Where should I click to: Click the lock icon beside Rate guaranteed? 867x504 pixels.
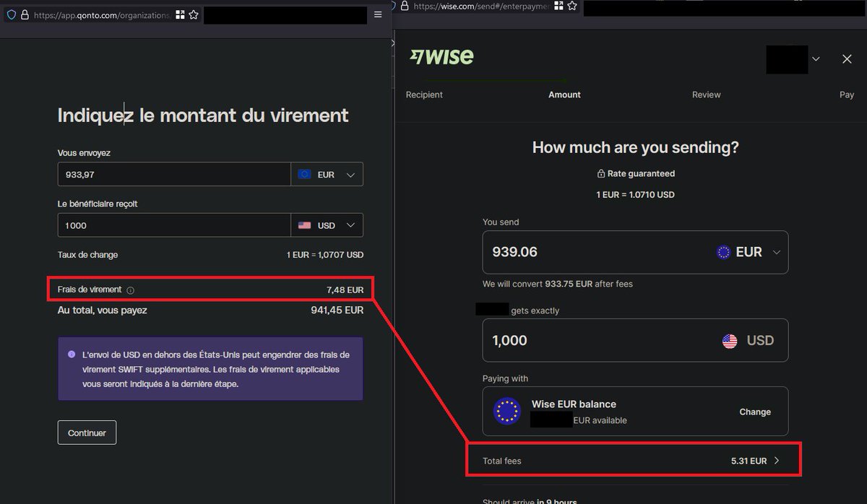click(600, 174)
